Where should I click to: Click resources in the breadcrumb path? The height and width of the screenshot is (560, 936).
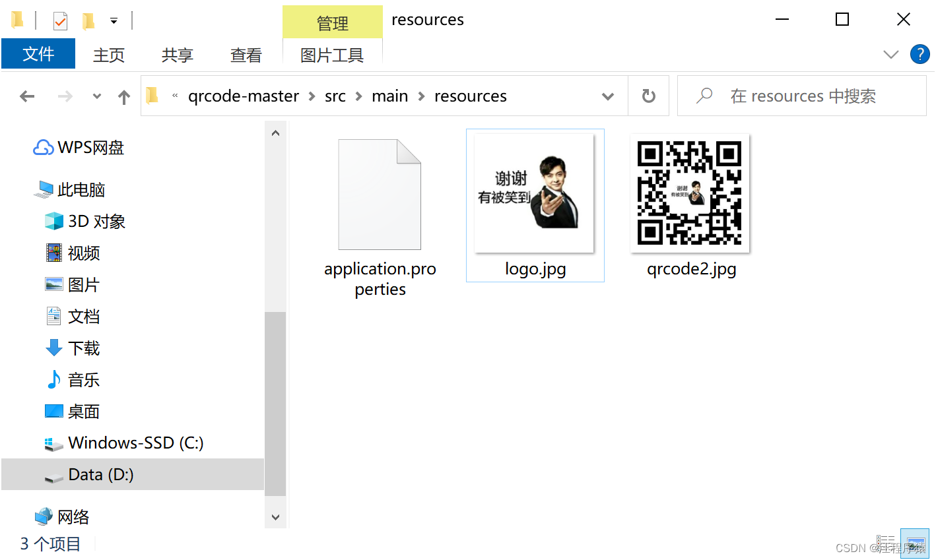tap(471, 96)
